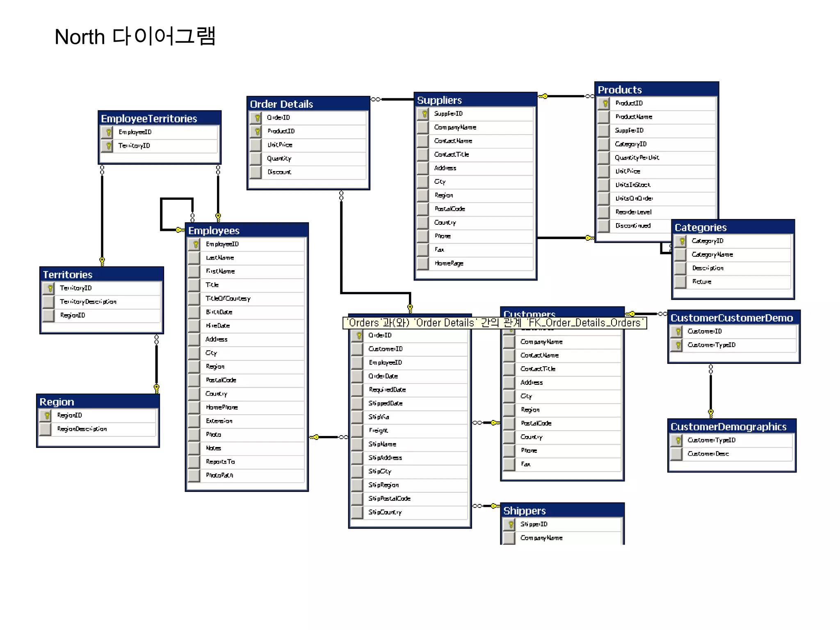Click the FK_Order_Details_Orders relationship tooltip
This screenshot has width=840, height=630.
pos(494,323)
